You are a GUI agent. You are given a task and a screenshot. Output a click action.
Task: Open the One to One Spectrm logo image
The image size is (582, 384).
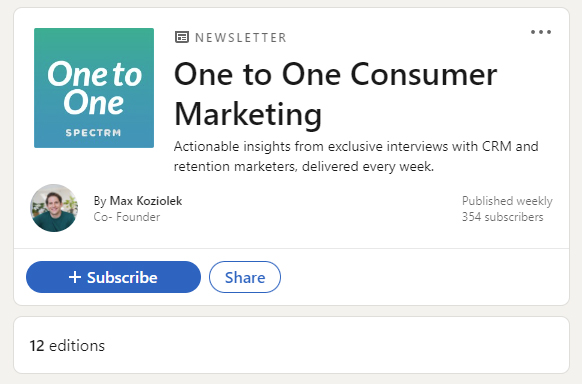coord(94,88)
